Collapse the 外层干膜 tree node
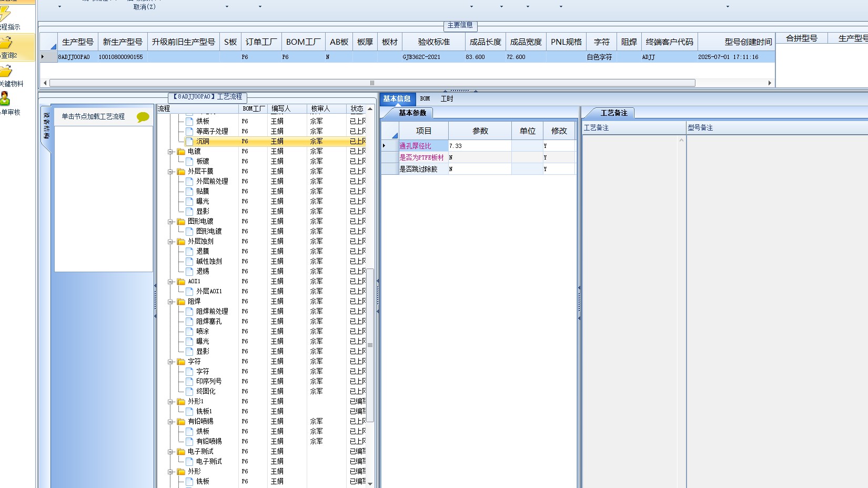Image resolution: width=868 pixels, height=488 pixels. coord(170,172)
